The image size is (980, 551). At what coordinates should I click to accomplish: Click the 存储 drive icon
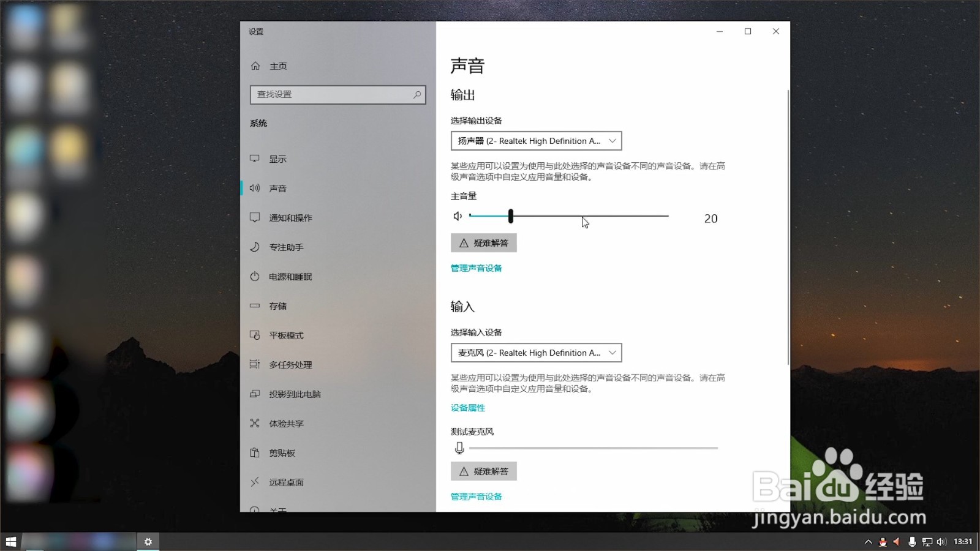[255, 305]
